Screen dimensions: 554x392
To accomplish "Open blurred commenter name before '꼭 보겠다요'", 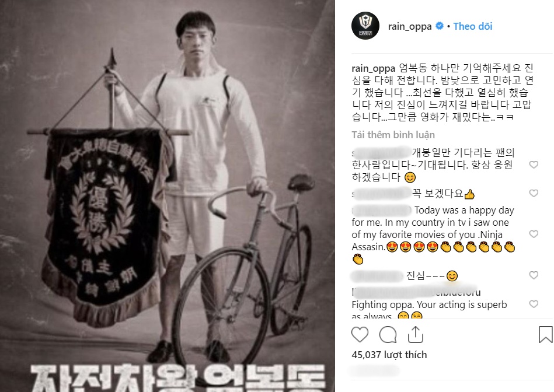I will 382,194.
